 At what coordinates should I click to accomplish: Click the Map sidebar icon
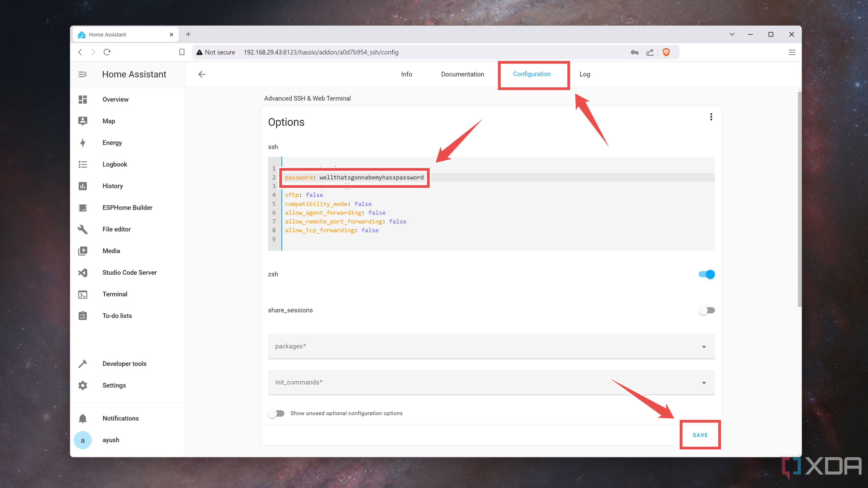click(x=83, y=120)
